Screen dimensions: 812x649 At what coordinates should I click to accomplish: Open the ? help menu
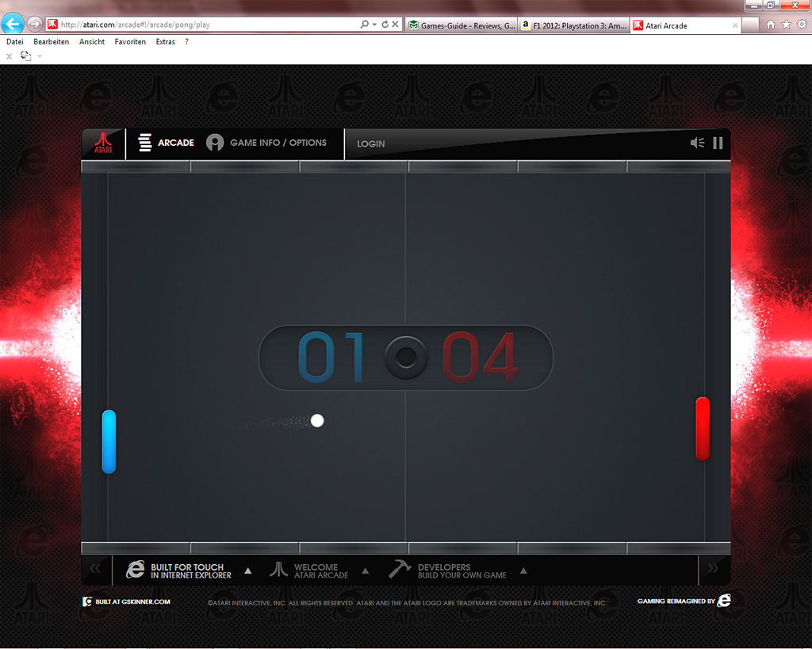pos(186,42)
